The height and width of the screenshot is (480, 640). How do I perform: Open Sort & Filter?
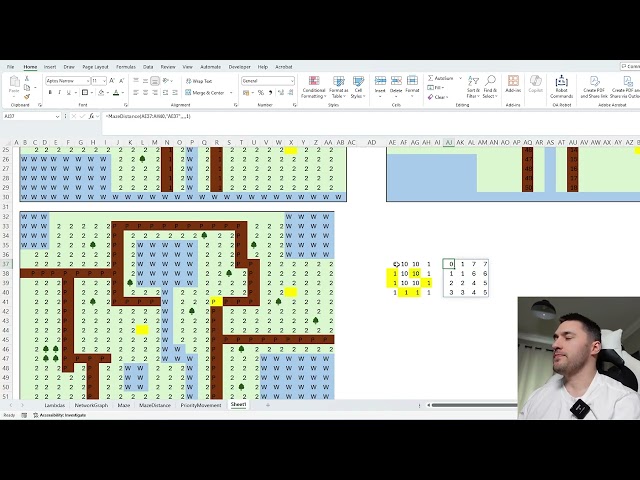pos(473,87)
